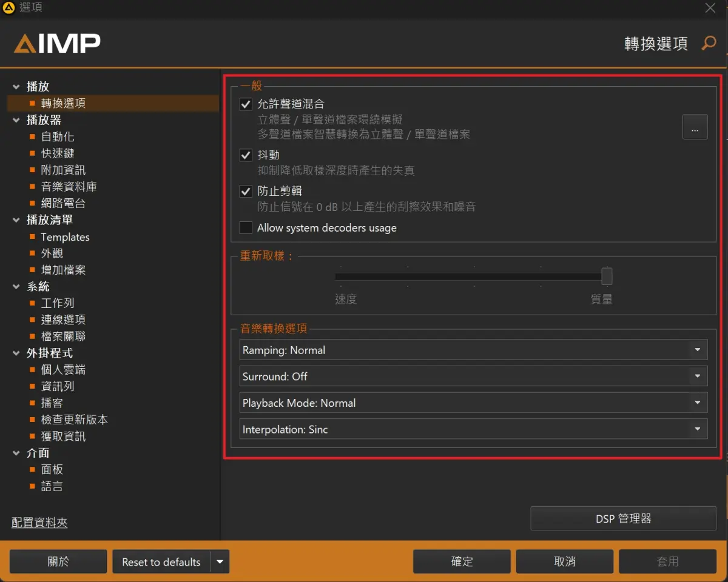728x582 pixels.
Task: Collapse the 介面 tree section
Action: pyautogui.click(x=16, y=453)
